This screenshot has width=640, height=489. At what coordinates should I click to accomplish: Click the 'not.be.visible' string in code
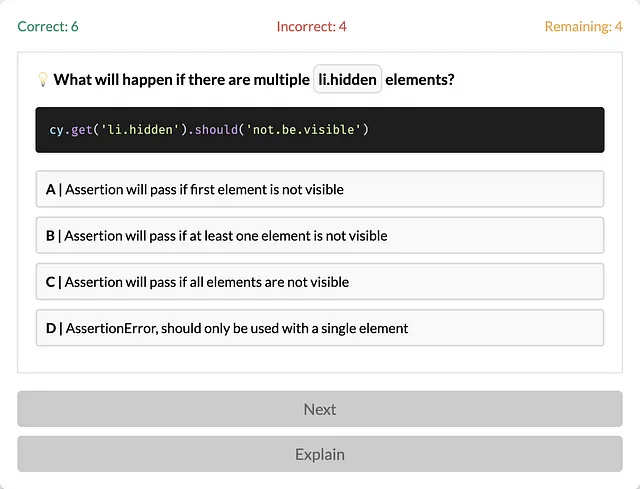pos(304,130)
